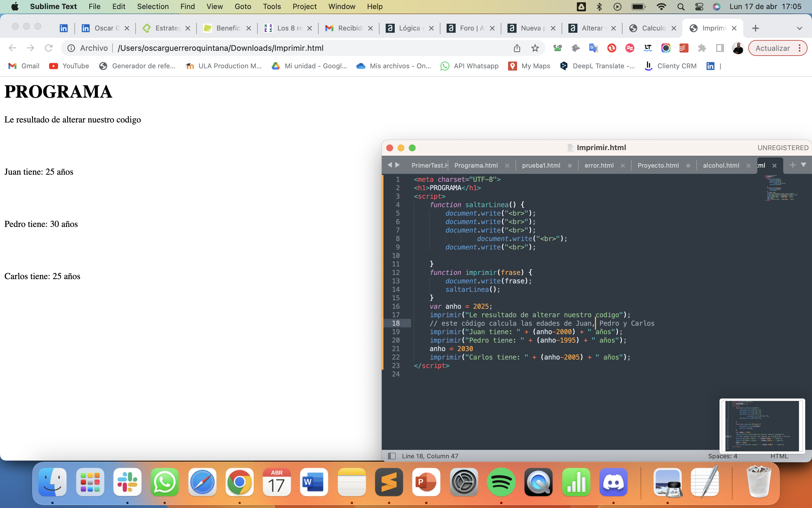Screen dimensions: 812x508
Task: Open the Google Translate extension icon
Action: coord(593,48)
